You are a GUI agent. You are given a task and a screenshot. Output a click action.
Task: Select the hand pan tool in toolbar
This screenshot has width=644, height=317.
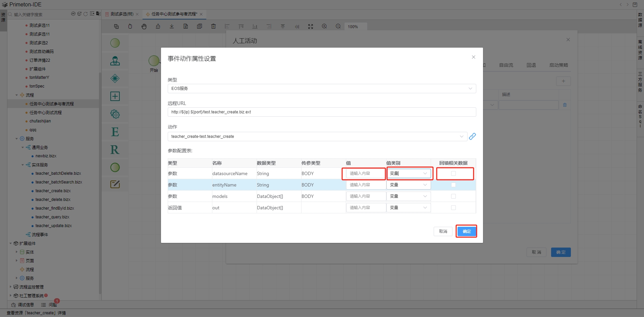point(144,27)
